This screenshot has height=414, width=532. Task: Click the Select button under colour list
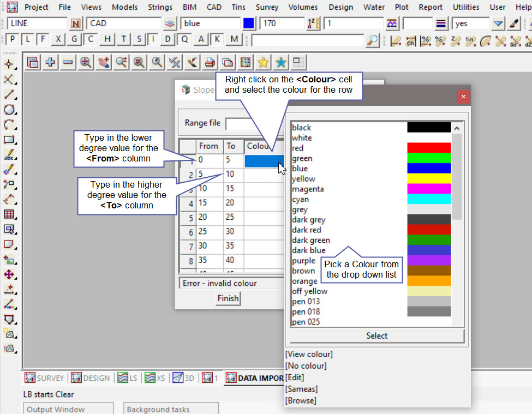click(x=376, y=336)
